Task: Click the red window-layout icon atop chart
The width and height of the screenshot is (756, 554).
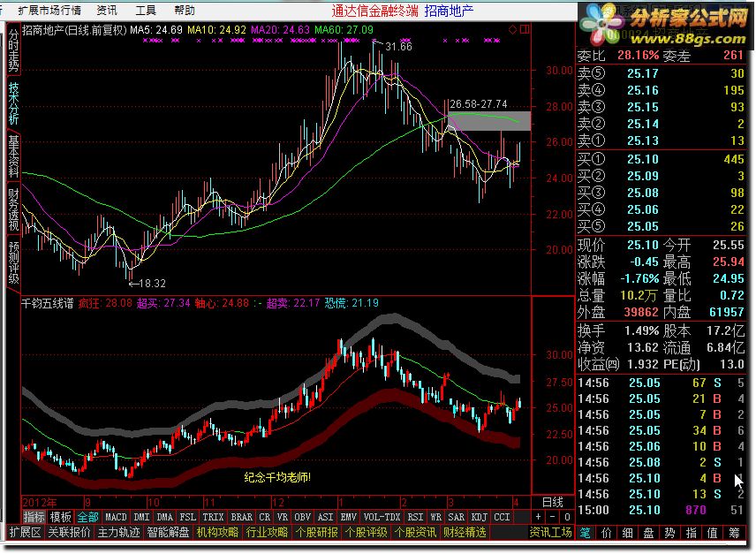Action: 525,29
